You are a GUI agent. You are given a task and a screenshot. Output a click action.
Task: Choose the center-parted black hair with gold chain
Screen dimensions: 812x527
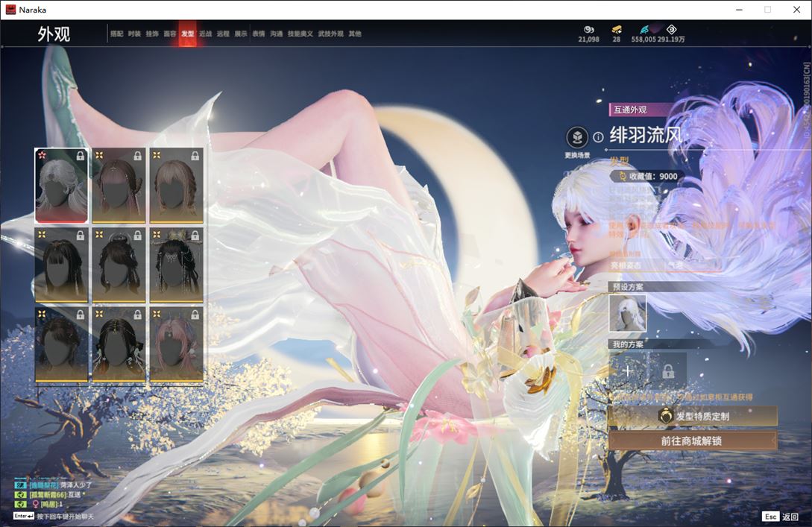point(119,345)
